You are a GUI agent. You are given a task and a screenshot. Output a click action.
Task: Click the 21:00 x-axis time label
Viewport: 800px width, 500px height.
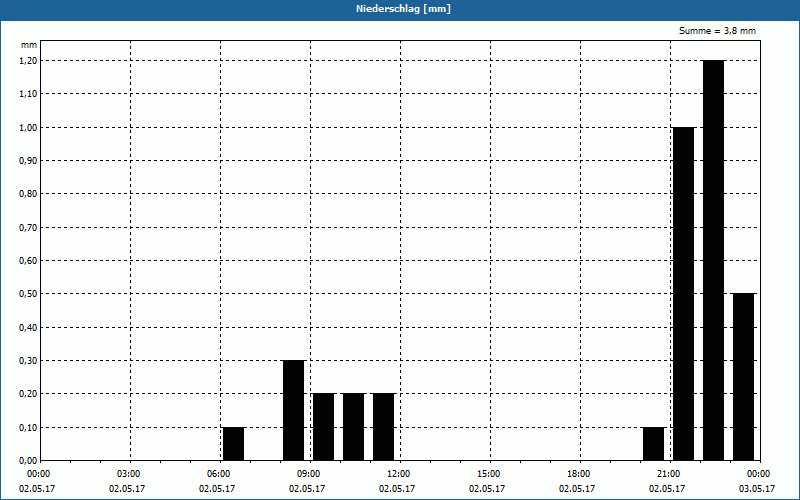[x=668, y=474]
